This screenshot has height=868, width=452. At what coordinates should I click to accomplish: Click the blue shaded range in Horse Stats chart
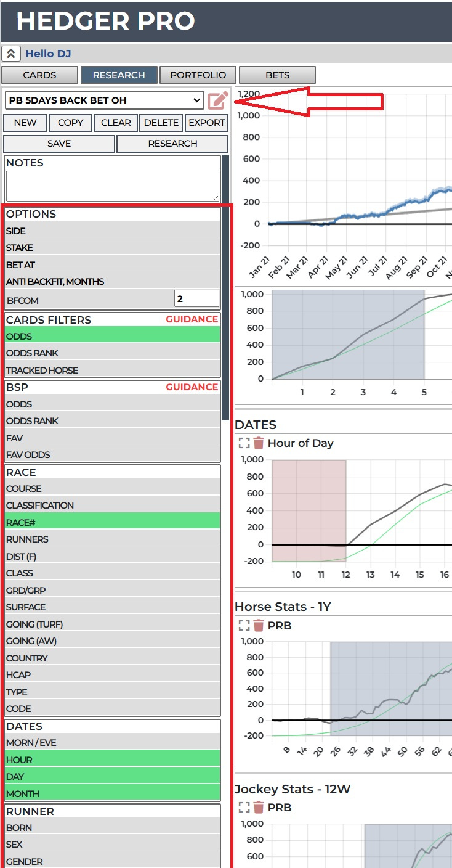pyautogui.click(x=391, y=689)
